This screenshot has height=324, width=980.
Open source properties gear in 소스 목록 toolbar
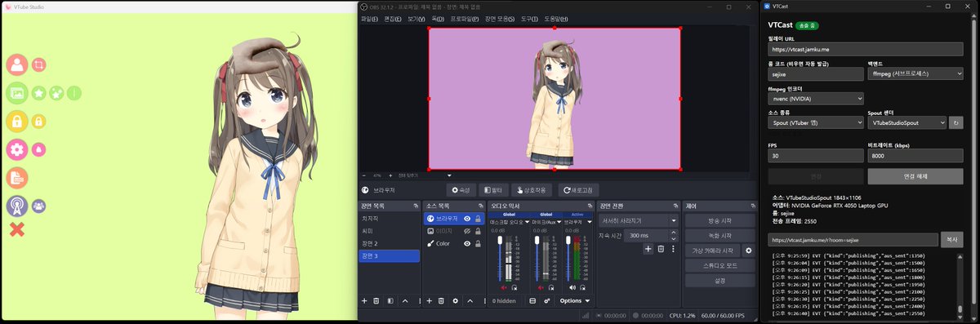(x=456, y=301)
